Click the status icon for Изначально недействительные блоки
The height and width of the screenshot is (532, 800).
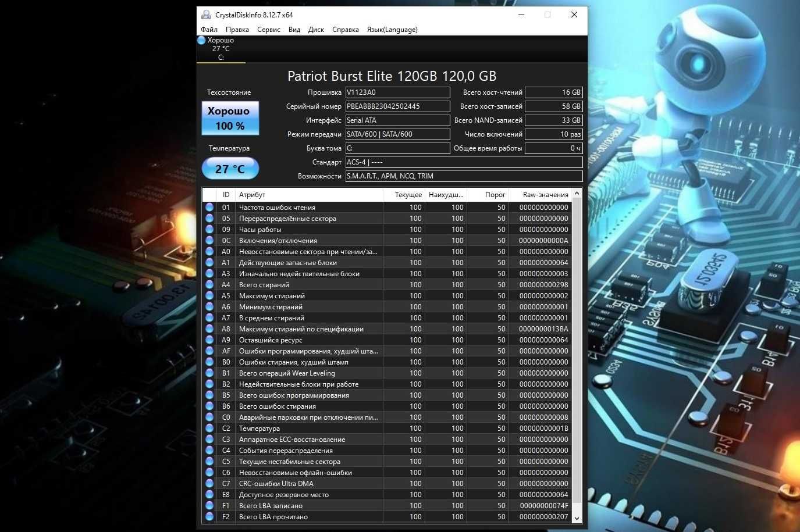pos(209,273)
